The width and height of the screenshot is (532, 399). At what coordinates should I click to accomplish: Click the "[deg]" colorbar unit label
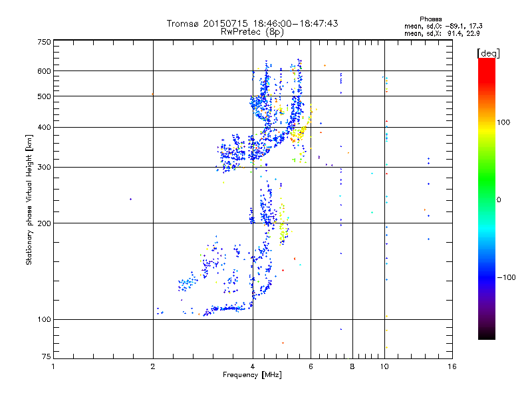(x=488, y=53)
